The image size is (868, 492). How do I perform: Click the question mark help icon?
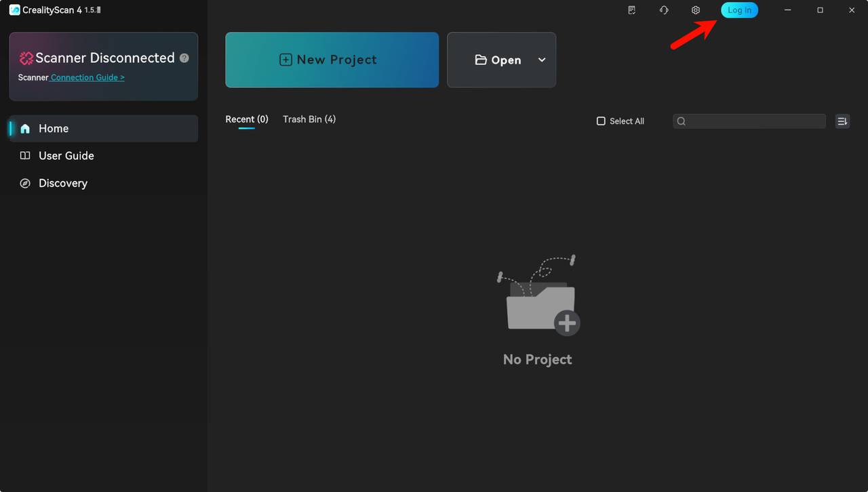pyautogui.click(x=184, y=58)
